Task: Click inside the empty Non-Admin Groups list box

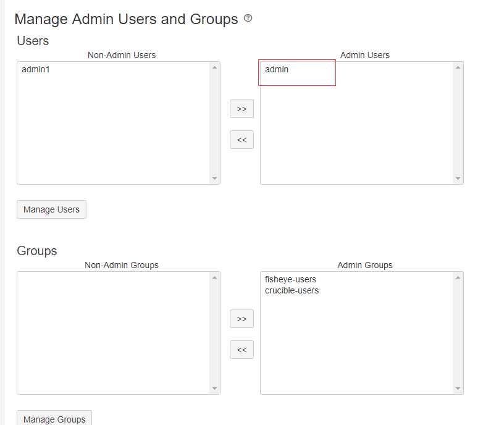Action: [x=114, y=332]
